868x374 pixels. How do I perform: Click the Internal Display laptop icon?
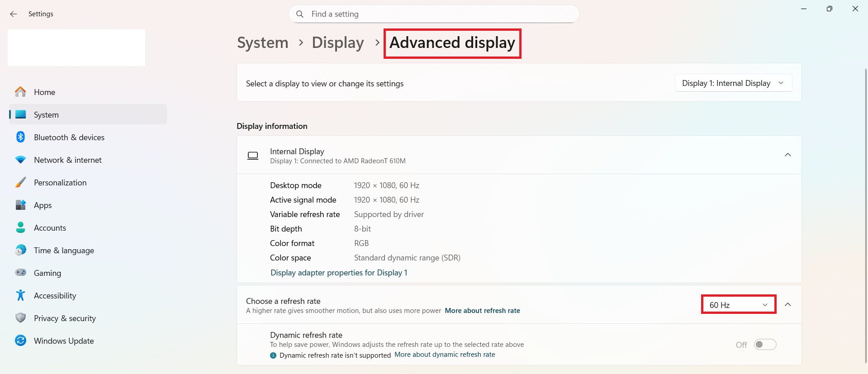coord(253,156)
